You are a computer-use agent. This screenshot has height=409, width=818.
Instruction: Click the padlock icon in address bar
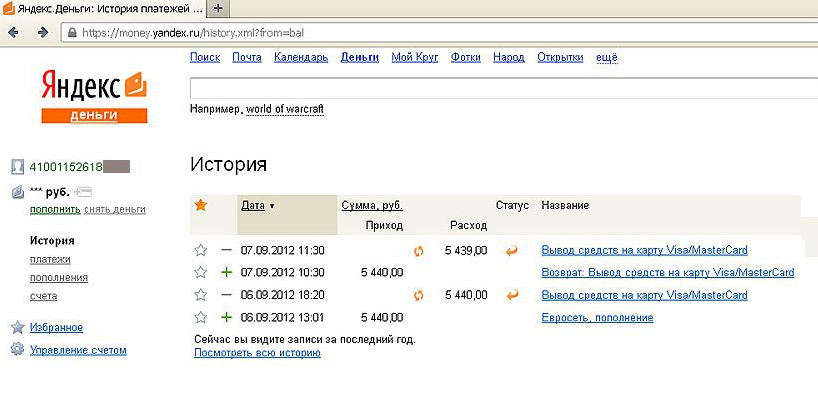click(73, 33)
